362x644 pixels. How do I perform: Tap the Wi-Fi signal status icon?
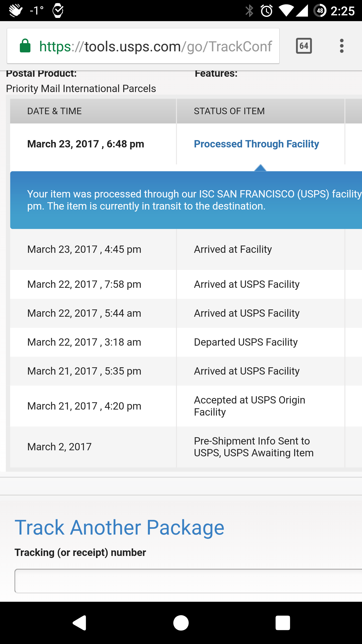click(286, 11)
